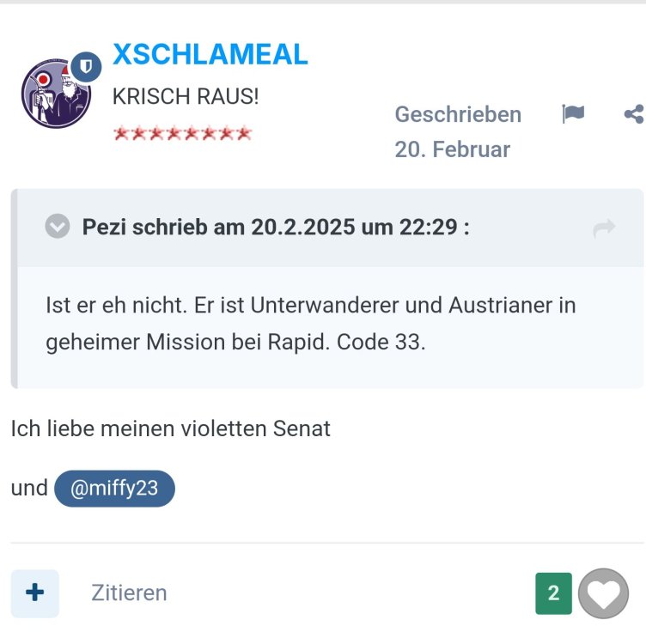Click the "20. Februar" post date
646x644 pixels.
(x=452, y=149)
